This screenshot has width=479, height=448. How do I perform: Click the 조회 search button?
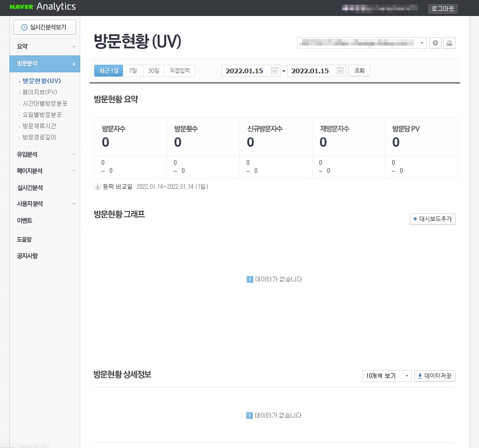point(359,70)
